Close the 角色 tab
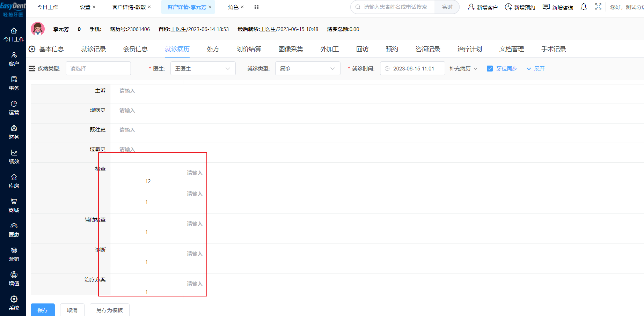This screenshot has width=644, height=316. coord(242,7)
